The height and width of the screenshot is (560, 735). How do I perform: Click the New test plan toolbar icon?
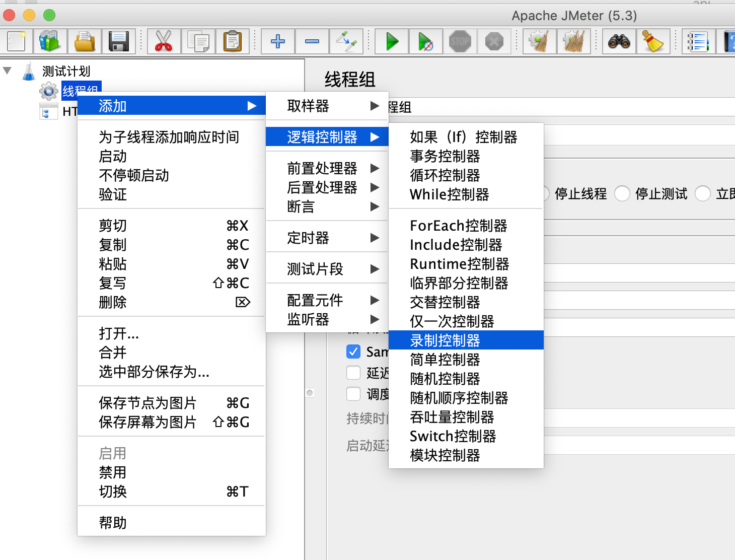tap(16, 41)
